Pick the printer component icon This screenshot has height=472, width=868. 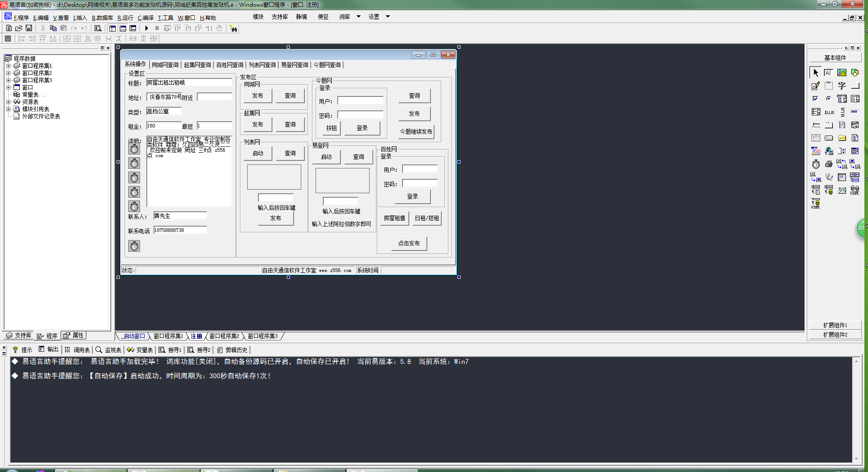(x=829, y=164)
